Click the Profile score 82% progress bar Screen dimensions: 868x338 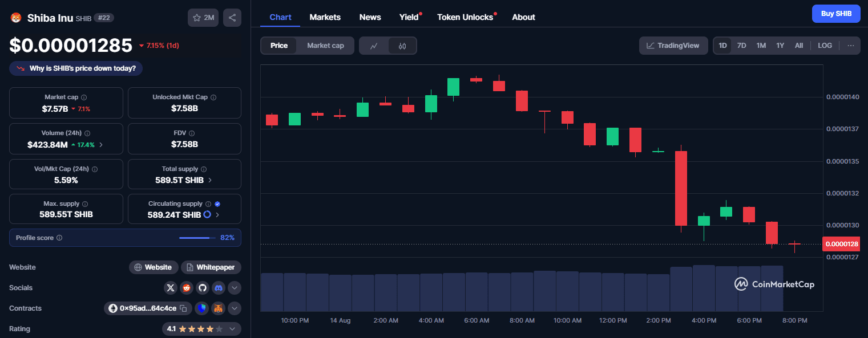pyautogui.click(x=197, y=238)
